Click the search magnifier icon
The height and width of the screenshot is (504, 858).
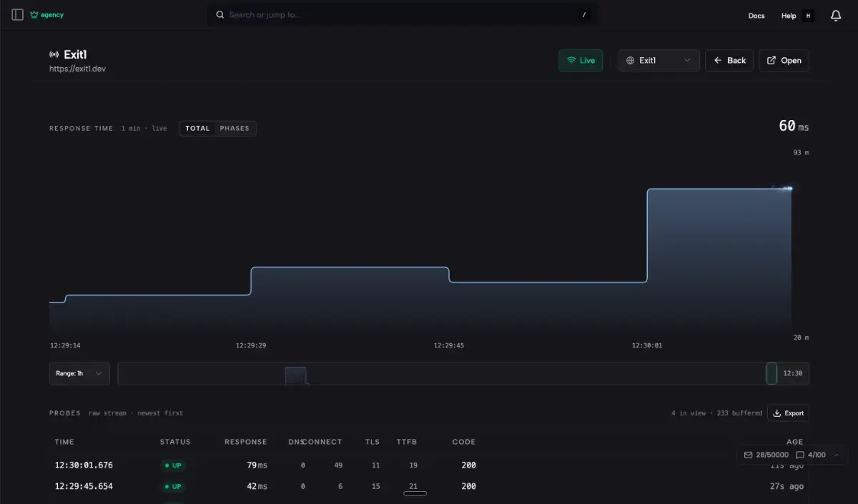pyautogui.click(x=220, y=15)
